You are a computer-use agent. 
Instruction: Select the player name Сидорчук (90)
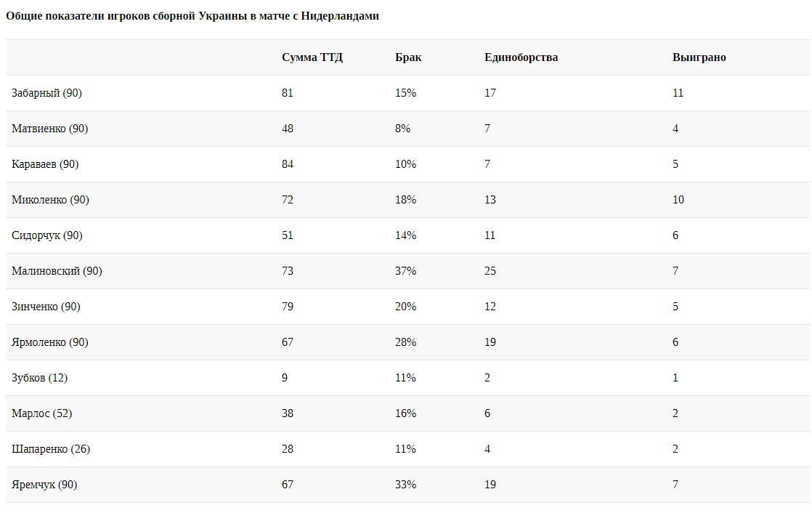[x=47, y=235]
